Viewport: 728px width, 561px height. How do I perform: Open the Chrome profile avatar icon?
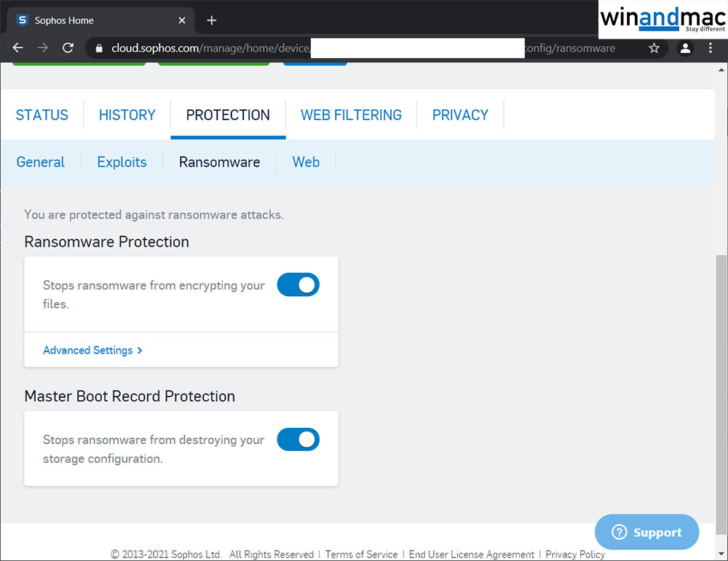click(x=685, y=49)
